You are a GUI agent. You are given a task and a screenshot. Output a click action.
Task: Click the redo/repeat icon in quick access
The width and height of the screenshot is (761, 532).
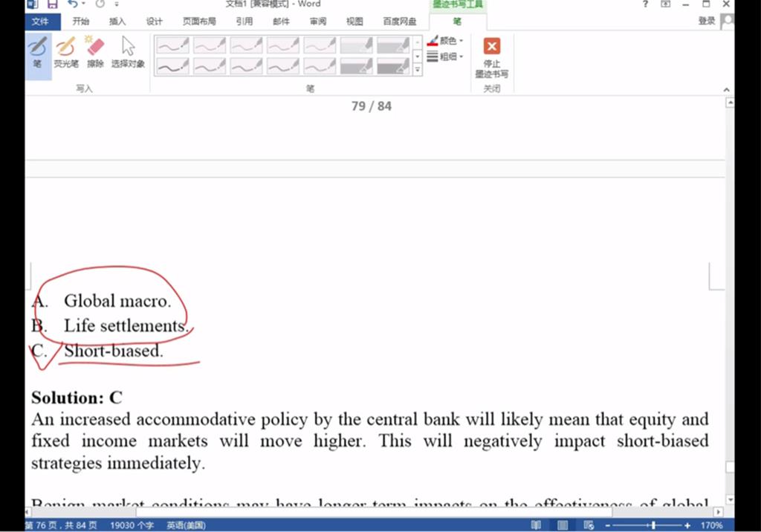point(100,4)
